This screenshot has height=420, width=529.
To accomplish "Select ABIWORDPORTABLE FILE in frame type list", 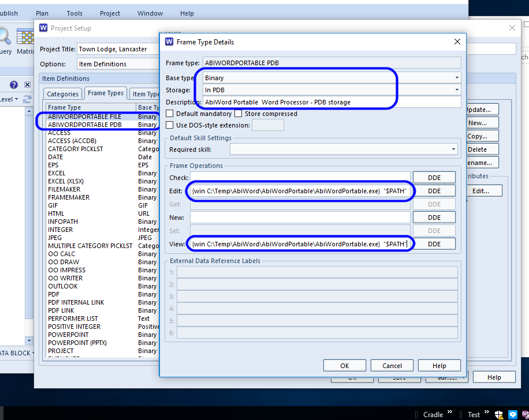I will coord(102,117).
